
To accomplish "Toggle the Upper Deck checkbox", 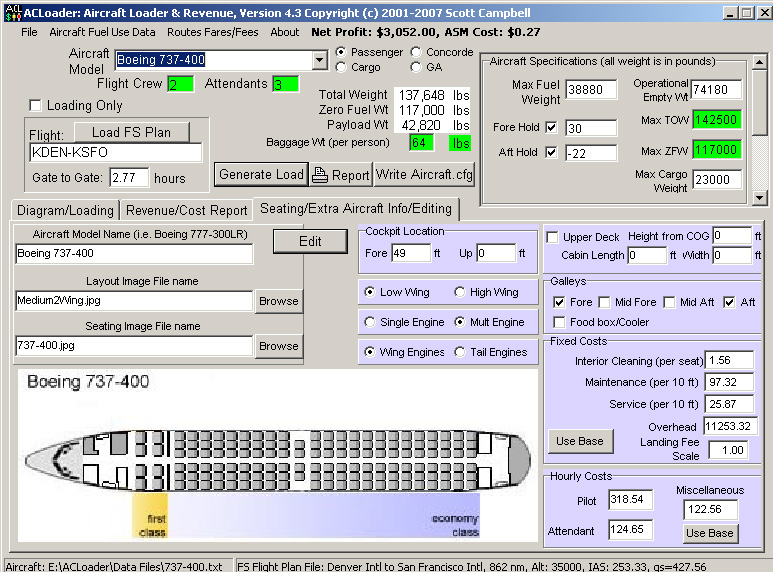I will point(554,237).
